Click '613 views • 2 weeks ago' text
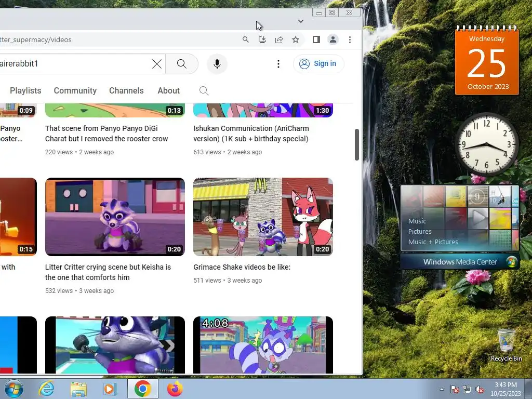The width and height of the screenshot is (532, 399). tap(228, 152)
